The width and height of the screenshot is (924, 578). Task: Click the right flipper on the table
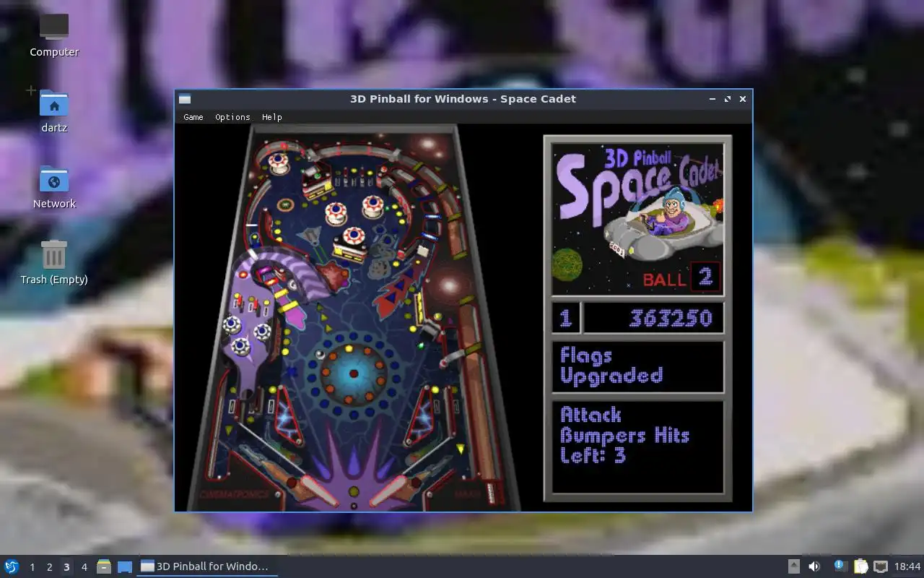tap(389, 490)
